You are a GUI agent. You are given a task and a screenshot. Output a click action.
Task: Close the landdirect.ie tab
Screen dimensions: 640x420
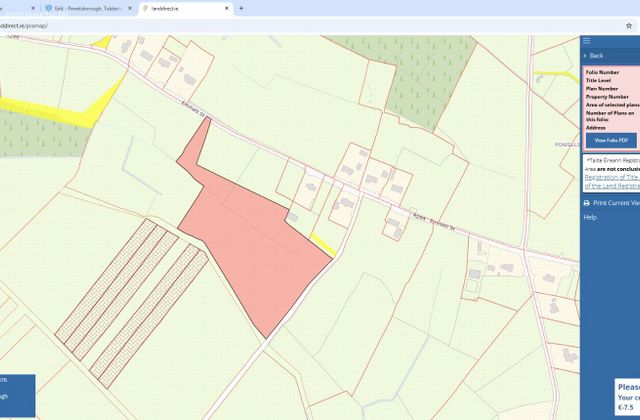[227, 8]
